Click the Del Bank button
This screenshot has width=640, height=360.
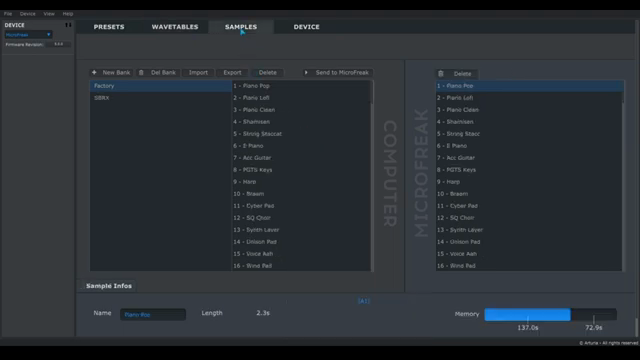(x=158, y=72)
